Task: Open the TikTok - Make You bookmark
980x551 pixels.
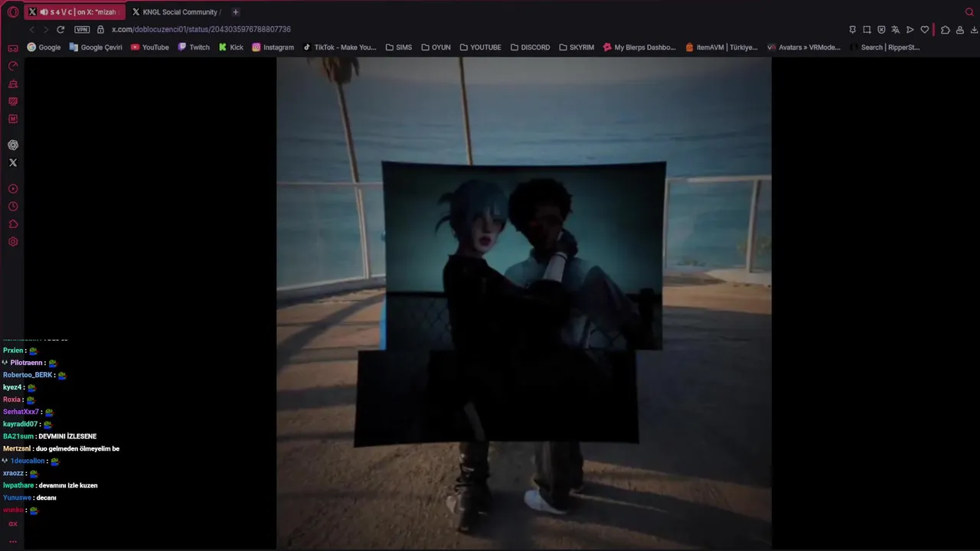Action: point(340,47)
